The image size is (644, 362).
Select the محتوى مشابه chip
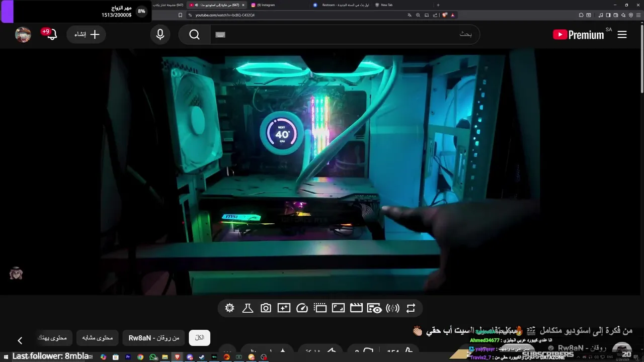point(97,338)
